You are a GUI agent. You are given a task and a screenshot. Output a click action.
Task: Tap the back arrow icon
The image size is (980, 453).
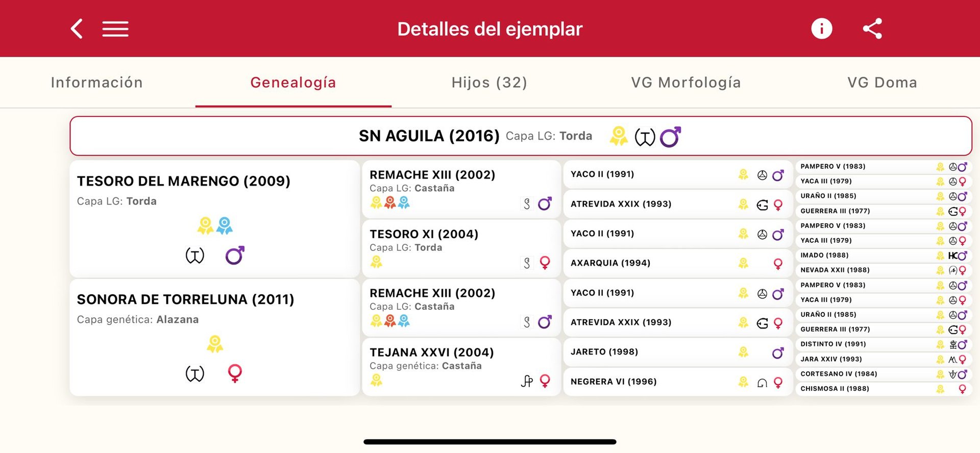[x=77, y=29]
